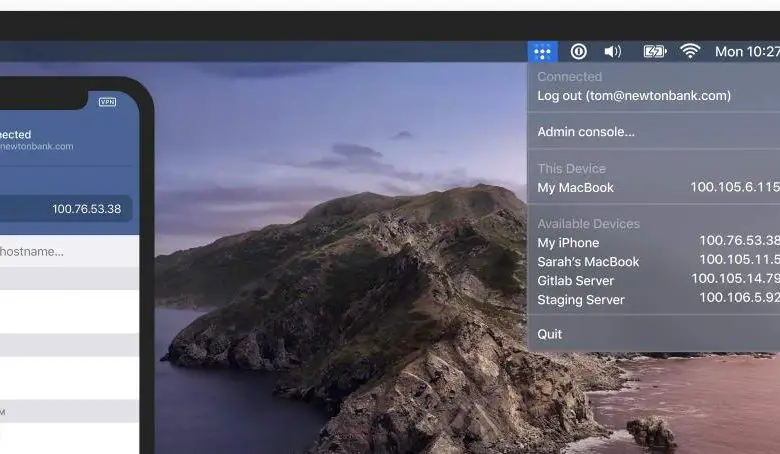The height and width of the screenshot is (454, 780).
Task: Click the 100.105.14.79 Gitlab Server address
Action: (x=735, y=278)
